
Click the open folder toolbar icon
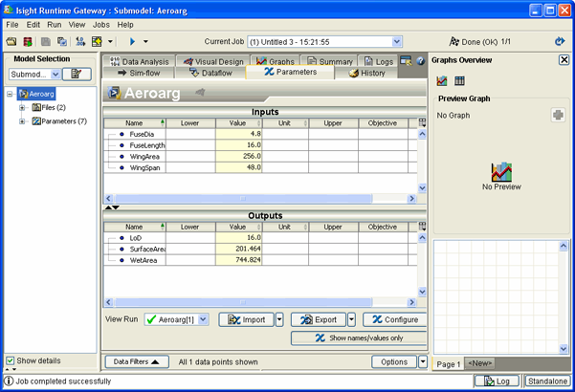click(x=11, y=42)
